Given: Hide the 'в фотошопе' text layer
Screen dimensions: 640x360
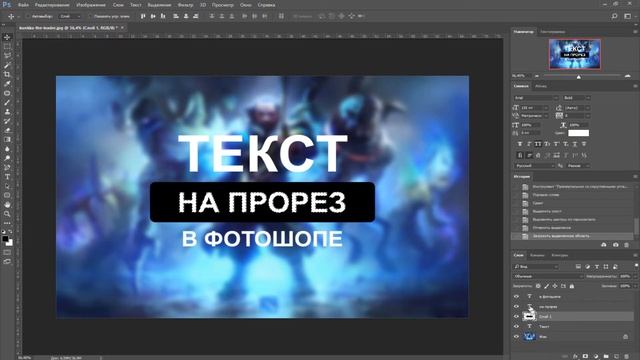Looking at the screenshot, I should (x=516, y=296).
